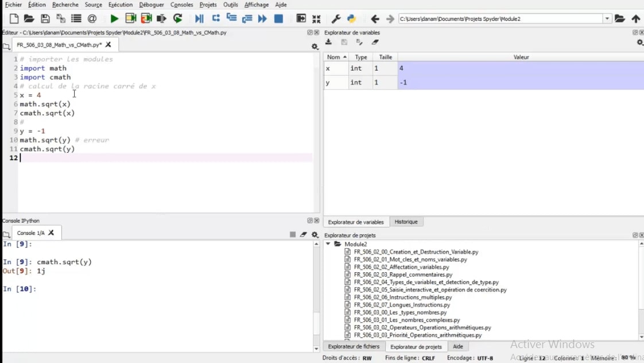Save all files
This screenshot has height=363, width=644.
pyautogui.click(x=61, y=18)
